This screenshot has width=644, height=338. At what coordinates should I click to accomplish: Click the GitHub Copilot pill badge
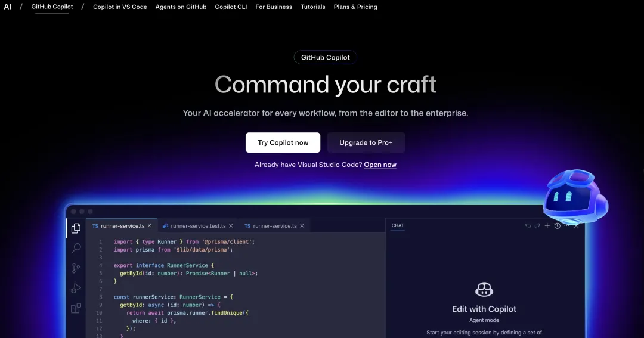(326, 57)
